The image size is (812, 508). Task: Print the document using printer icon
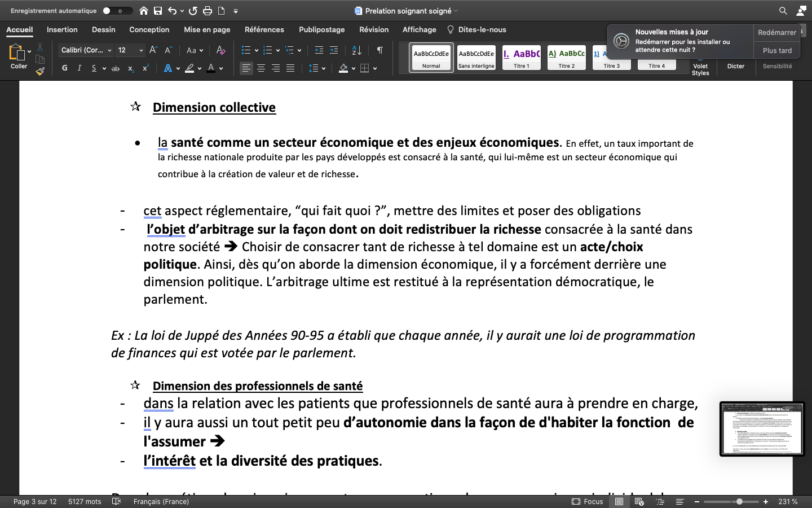point(208,11)
